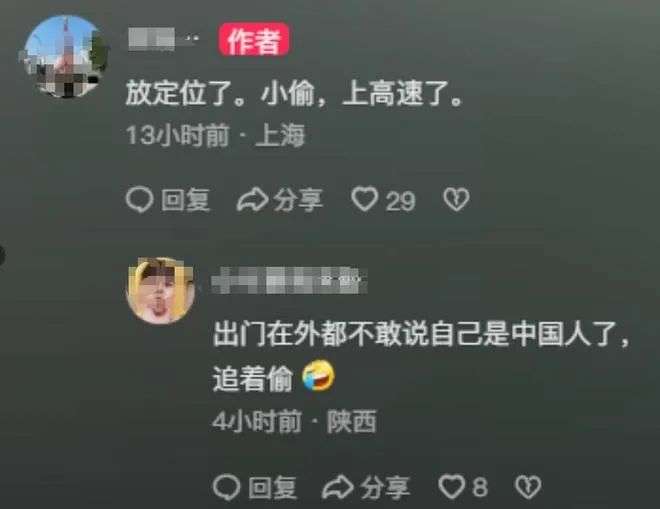
Task: Tap broken heart on the Shaanxi reply
Action: tap(528, 487)
